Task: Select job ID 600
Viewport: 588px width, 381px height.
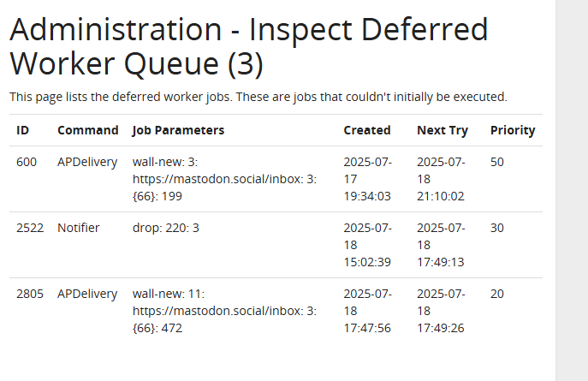Action: point(27,162)
